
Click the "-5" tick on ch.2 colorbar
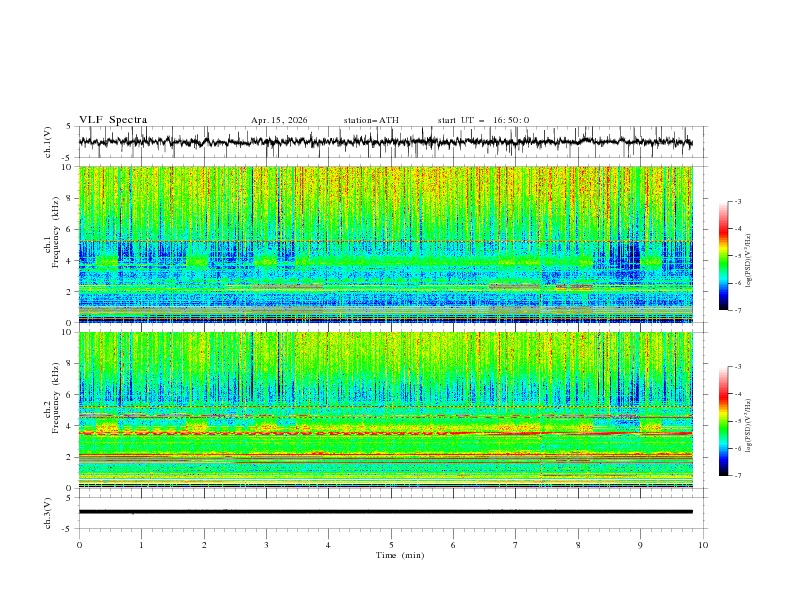click(x=737, y=421)
